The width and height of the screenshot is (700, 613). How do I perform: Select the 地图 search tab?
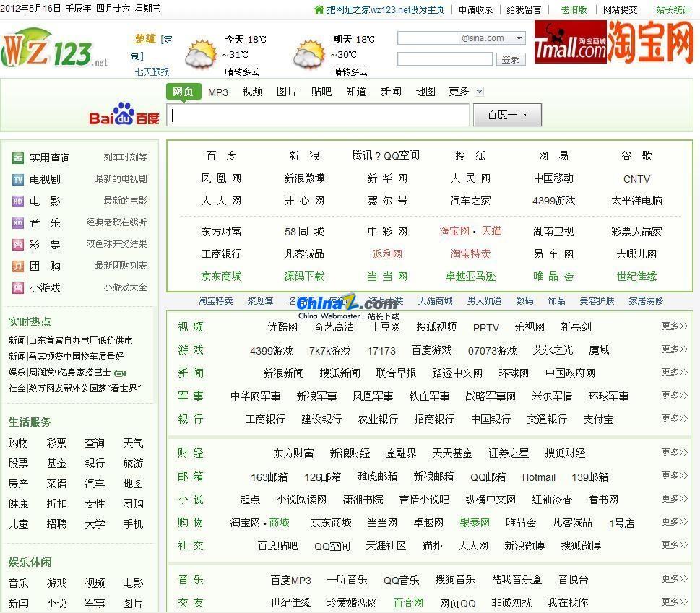click(425, 92)
